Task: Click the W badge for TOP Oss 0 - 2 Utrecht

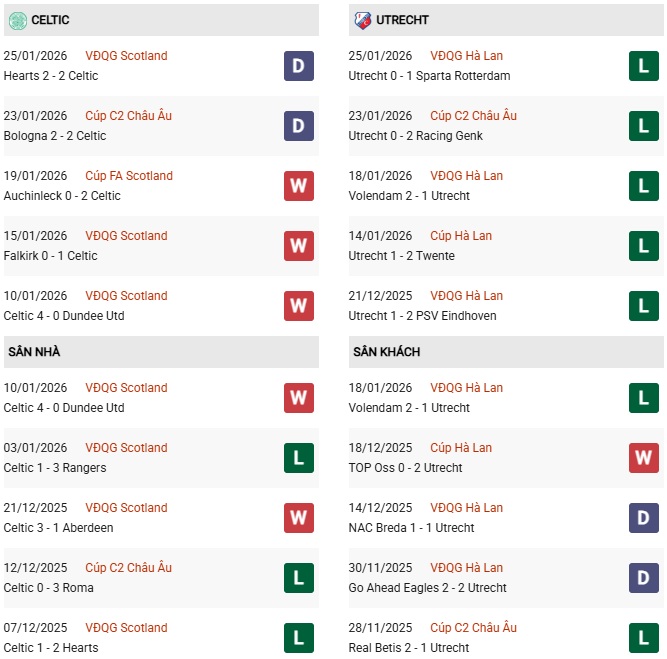Action: (644, 458)
